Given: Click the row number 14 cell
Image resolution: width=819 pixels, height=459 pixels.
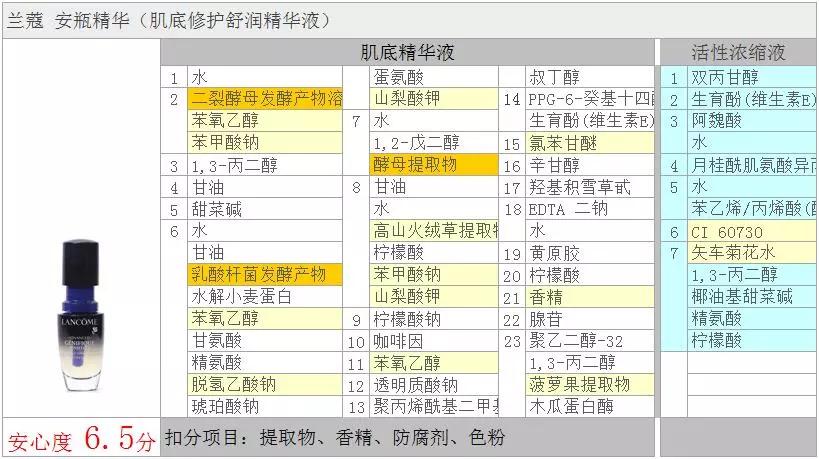Looking at the screenshot, I should pos(512,99).
